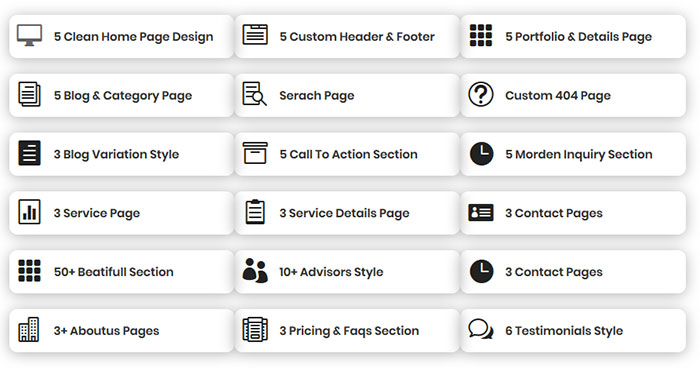Image resolution: width=700 pixels, height=371 pixels.
Task: Click the monitor icon for Clean Home Page Design
Action: [x=29, y=35]
